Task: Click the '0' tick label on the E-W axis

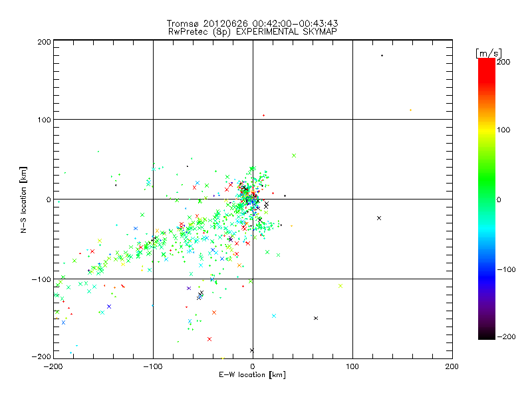Action: click(x=253, y=366)
